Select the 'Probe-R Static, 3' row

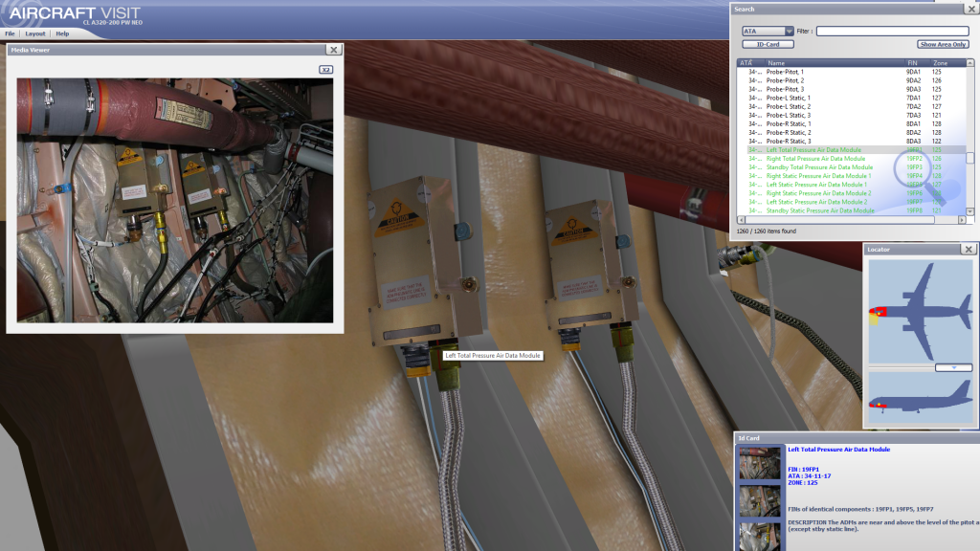(852, 142)
